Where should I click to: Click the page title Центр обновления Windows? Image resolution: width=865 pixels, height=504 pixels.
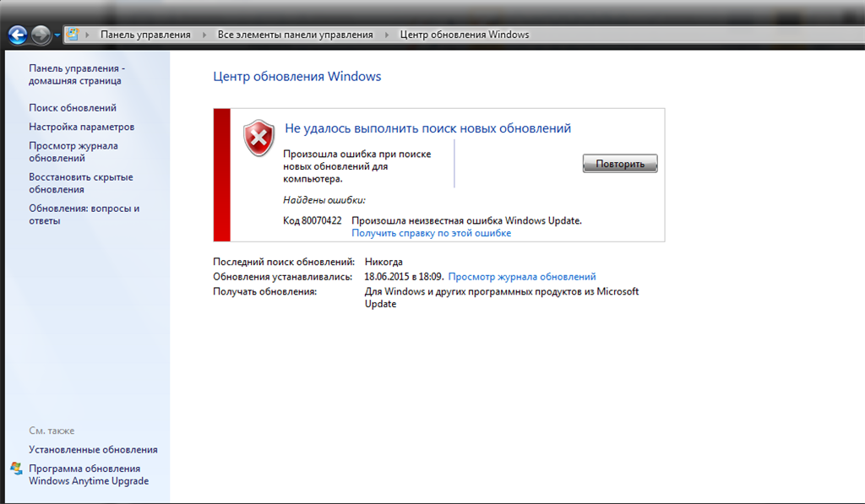[x=296, y=77]
